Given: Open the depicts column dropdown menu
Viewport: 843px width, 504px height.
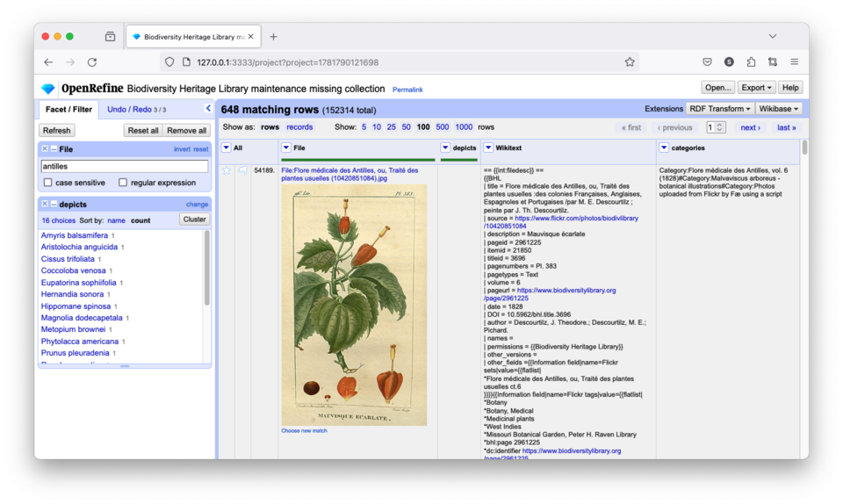Looking at the screenshot, I should (445, 148).
